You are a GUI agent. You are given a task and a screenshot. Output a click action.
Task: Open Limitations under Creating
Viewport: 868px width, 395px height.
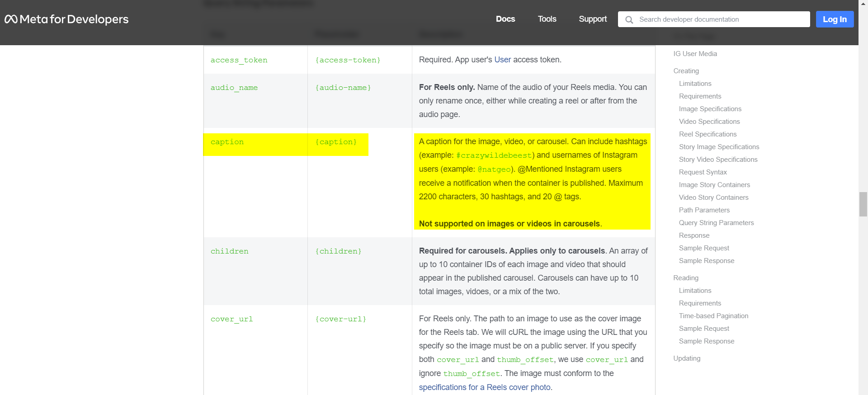pyautogui.click(x=695, y=84)
